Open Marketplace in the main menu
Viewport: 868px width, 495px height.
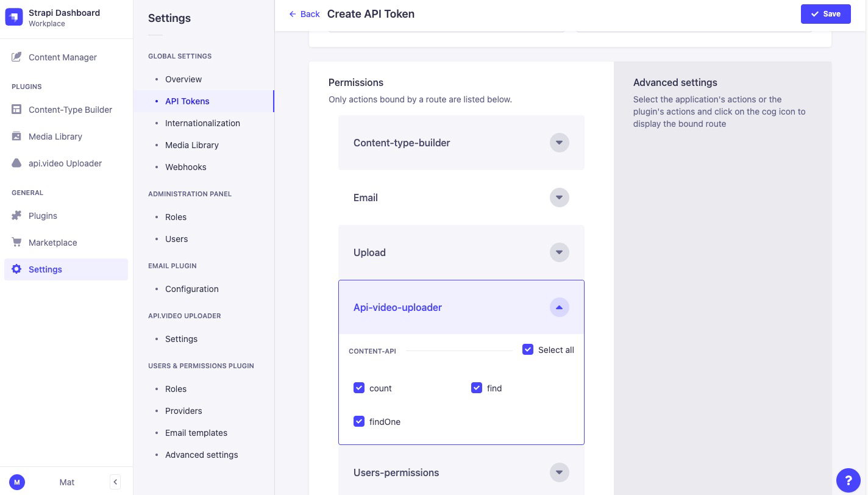66,243
